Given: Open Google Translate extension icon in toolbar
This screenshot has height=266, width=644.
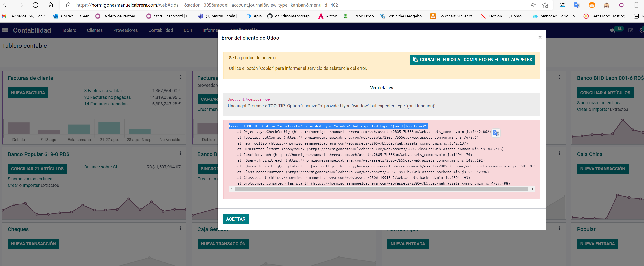Looking at the screenshot, I should tap(577, 5).
